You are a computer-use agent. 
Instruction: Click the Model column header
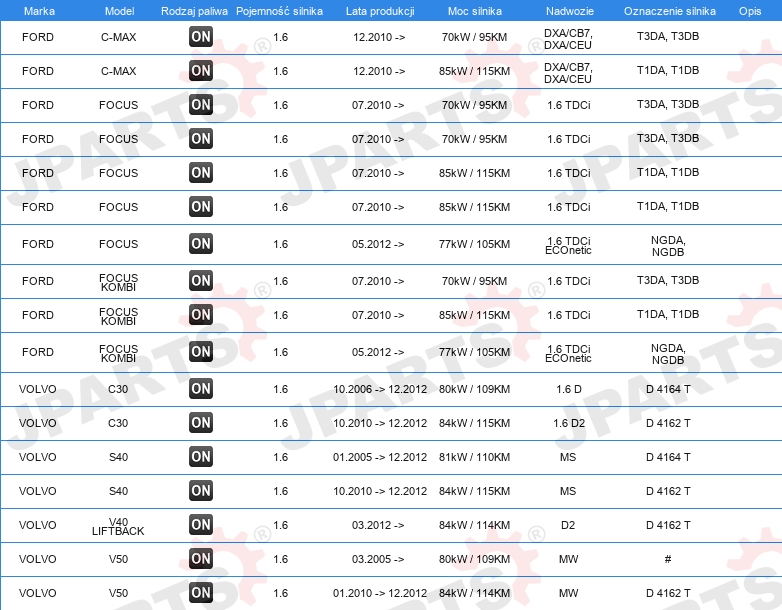click(x=119, y=11)
